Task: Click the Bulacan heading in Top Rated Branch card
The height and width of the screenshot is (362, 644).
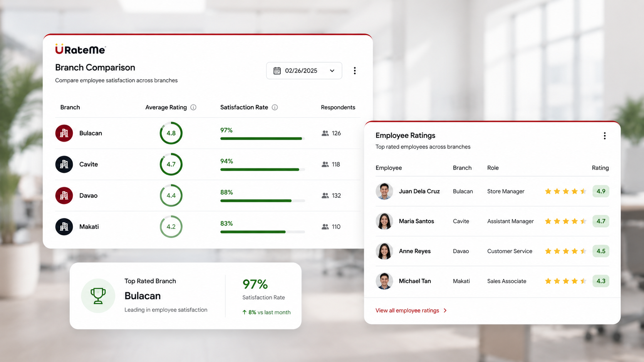Action: 143,296
